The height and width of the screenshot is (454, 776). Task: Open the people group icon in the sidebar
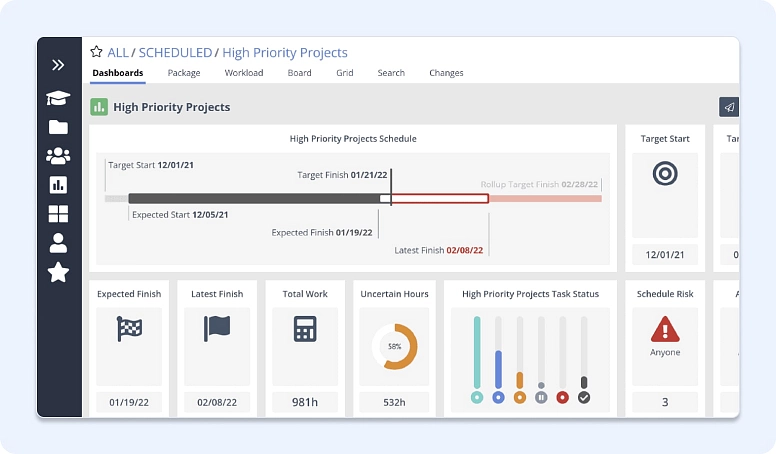tap(58, 156)
